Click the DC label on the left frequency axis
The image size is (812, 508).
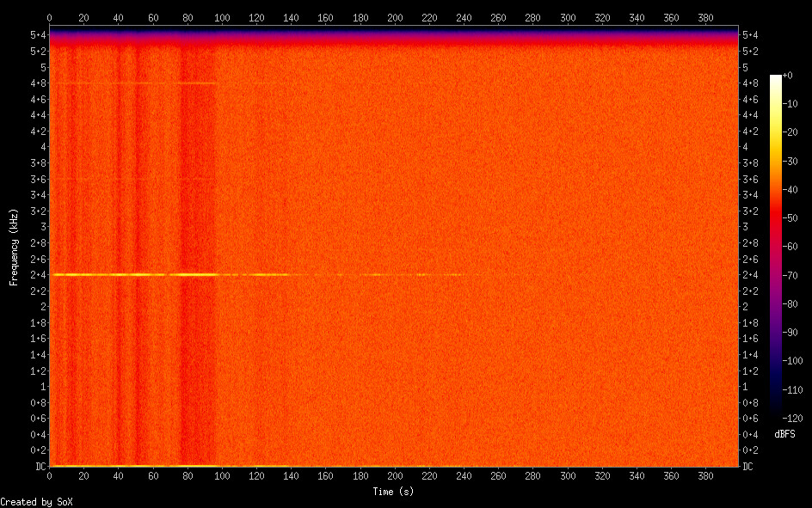[x=39, y=467]
